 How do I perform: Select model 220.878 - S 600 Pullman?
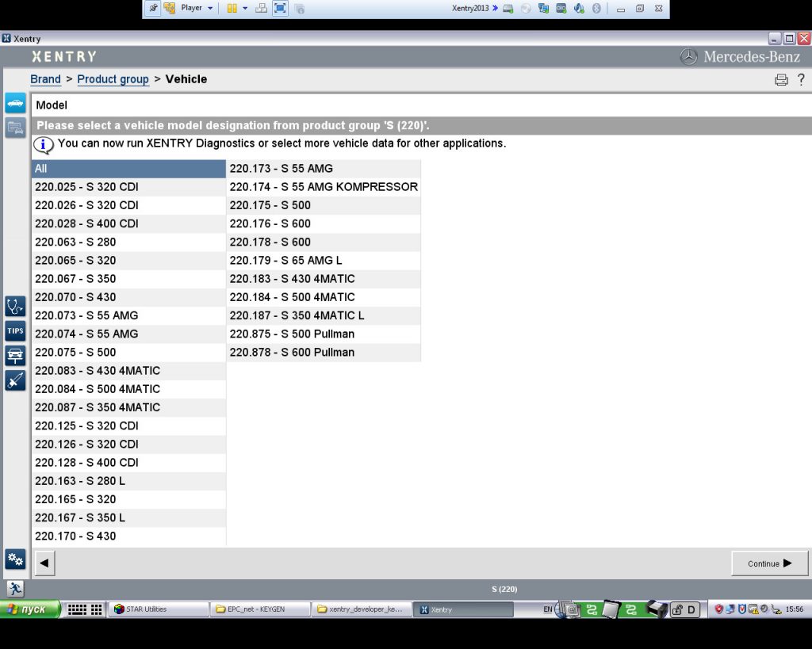(x=324, y=353)
